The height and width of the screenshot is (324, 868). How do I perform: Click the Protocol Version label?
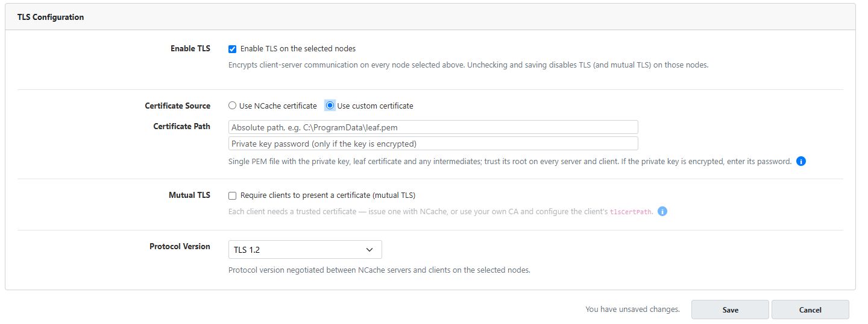click(180, 247)
